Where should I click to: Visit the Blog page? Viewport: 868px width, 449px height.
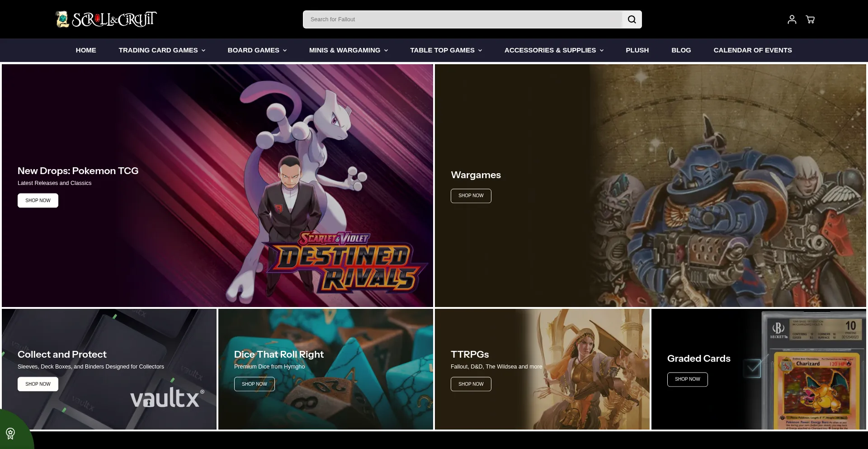(681, 50)
